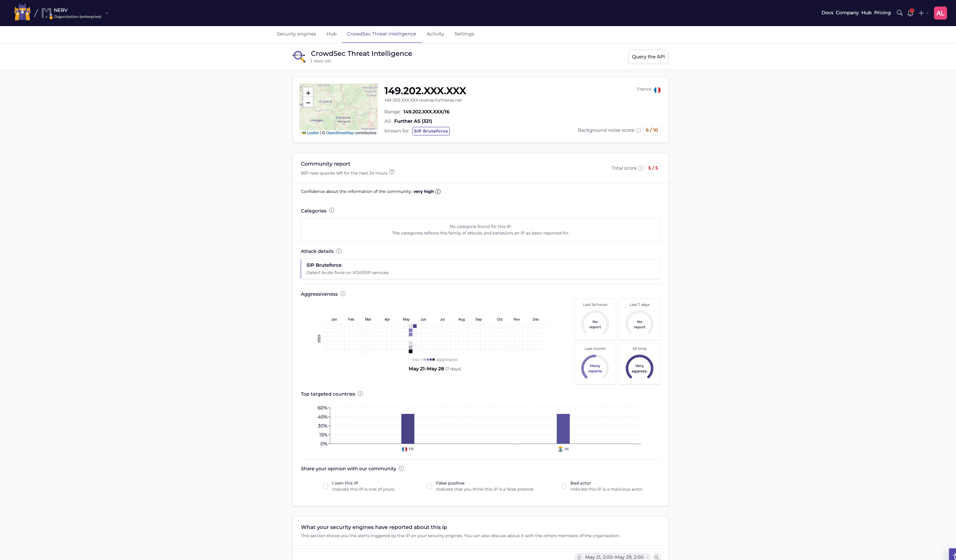This screenshot has width=956, height=560.
Task: Open the Company link
Action: pyautogui.click(x=847, y=13)
